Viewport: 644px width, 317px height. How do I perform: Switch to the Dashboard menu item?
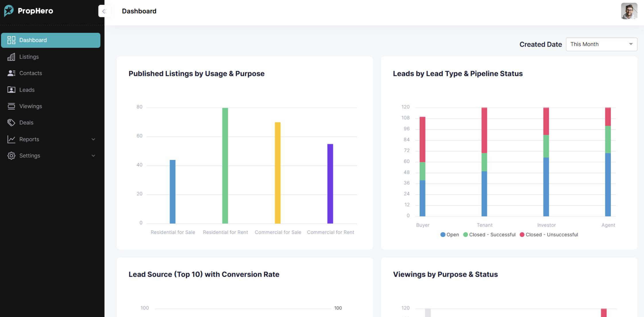click(33, 40)
